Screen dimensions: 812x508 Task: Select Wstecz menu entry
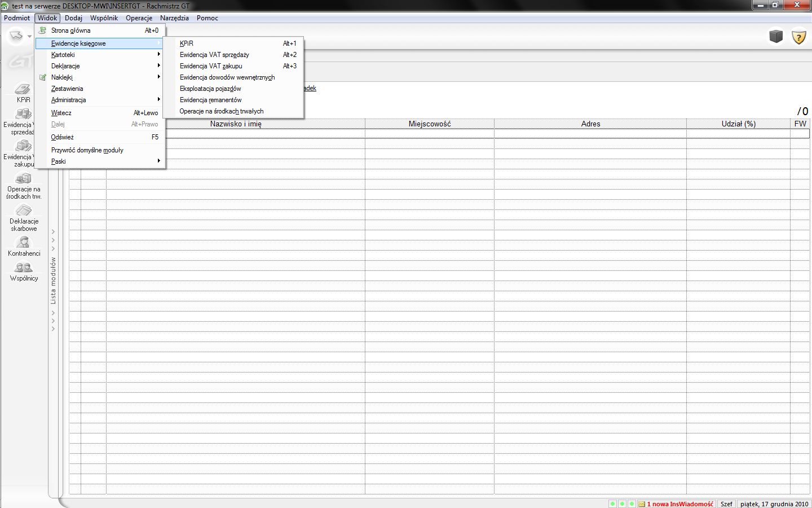100,113
